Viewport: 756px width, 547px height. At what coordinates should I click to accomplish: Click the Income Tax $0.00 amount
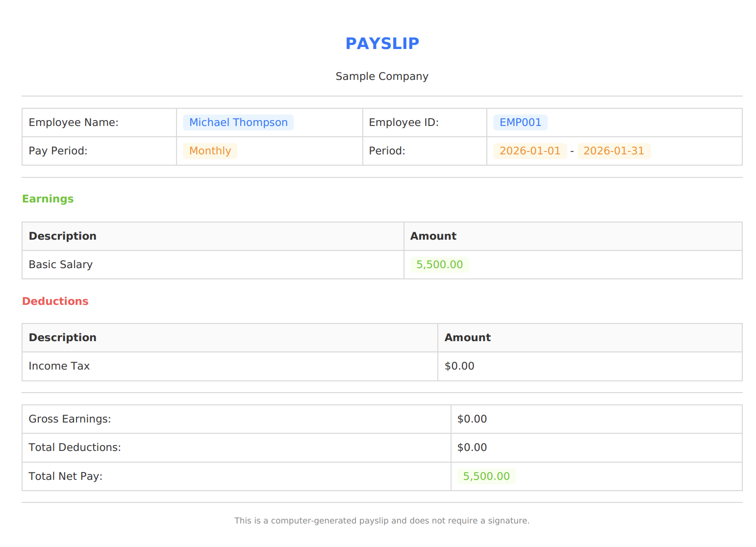pos(459,366)
